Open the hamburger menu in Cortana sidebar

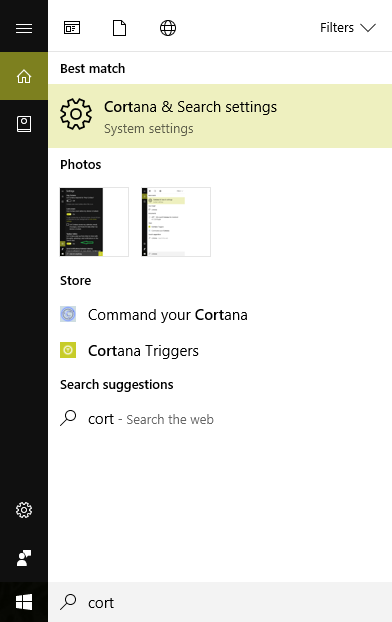pyautogui.click(x=24, y=28)
